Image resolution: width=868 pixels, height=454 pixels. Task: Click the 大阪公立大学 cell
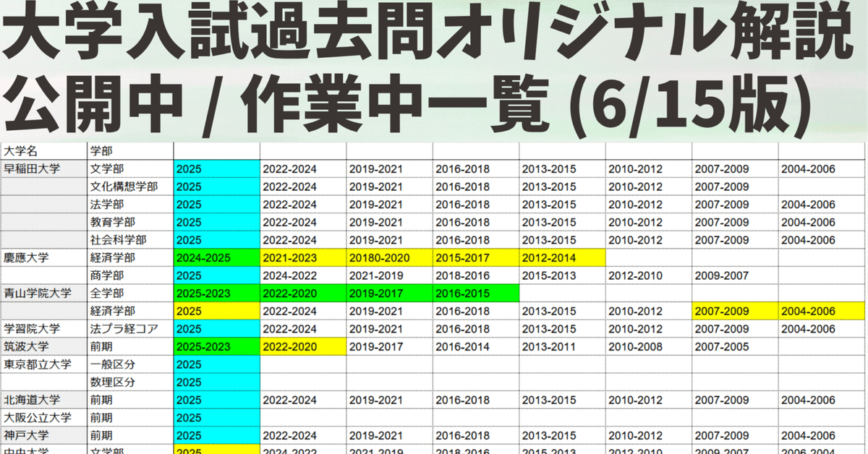tap(43, 417)
